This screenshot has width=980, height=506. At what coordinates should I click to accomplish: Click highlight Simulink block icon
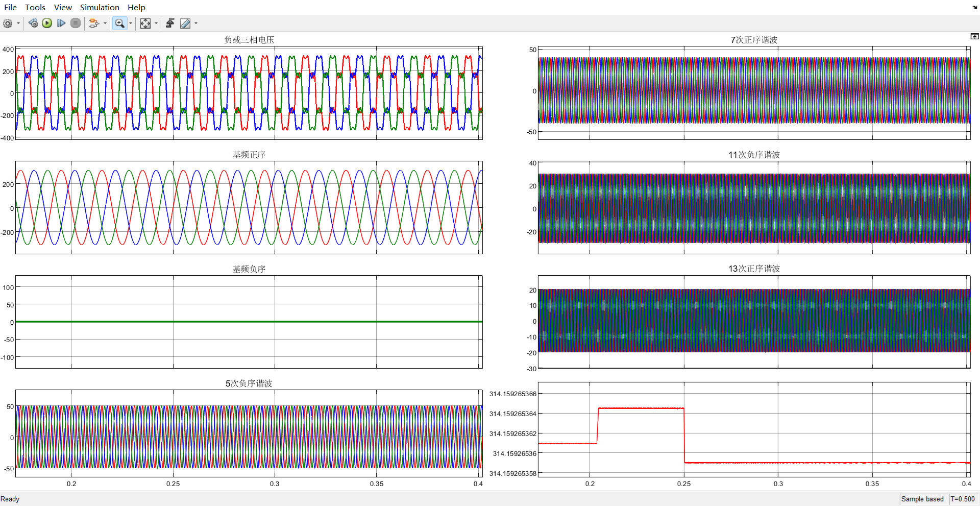94,23
